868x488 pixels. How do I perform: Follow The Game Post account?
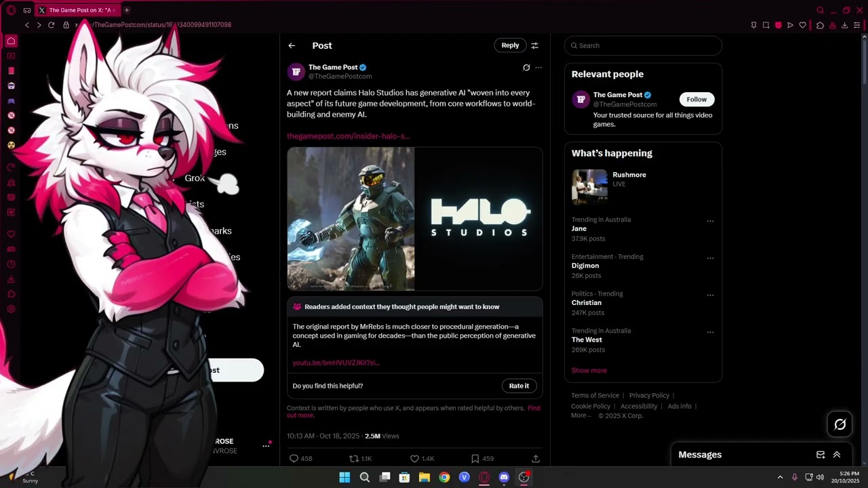pos(696,99)
